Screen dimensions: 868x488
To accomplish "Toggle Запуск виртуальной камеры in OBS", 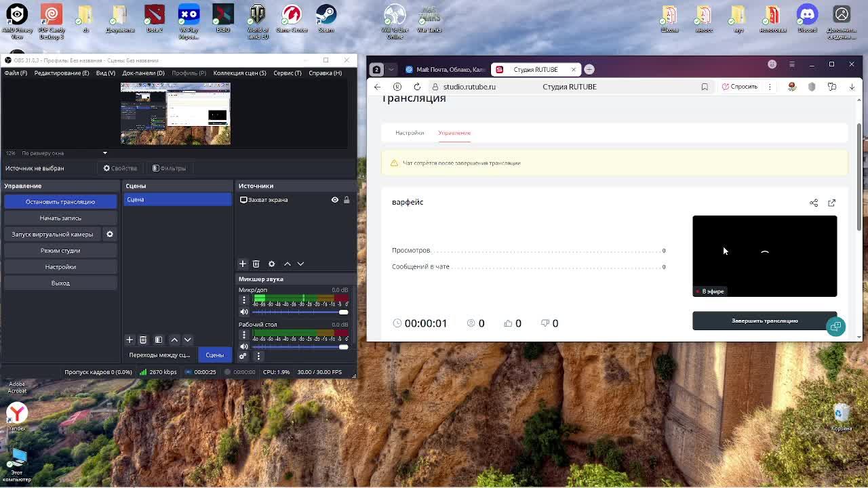I will pyautogui.click(x=52, y=235).
